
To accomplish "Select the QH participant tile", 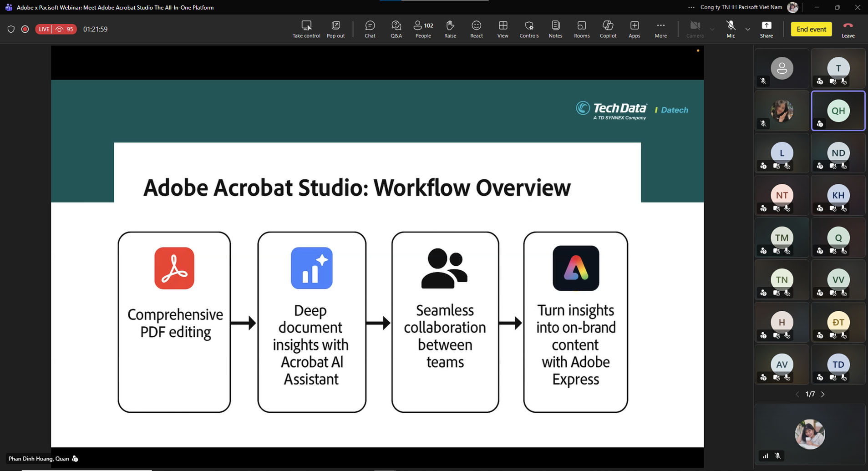I will (838, 111).
